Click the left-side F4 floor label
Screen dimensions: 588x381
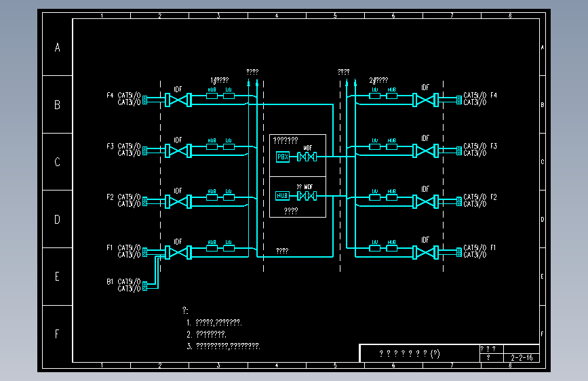click(110, 95)
